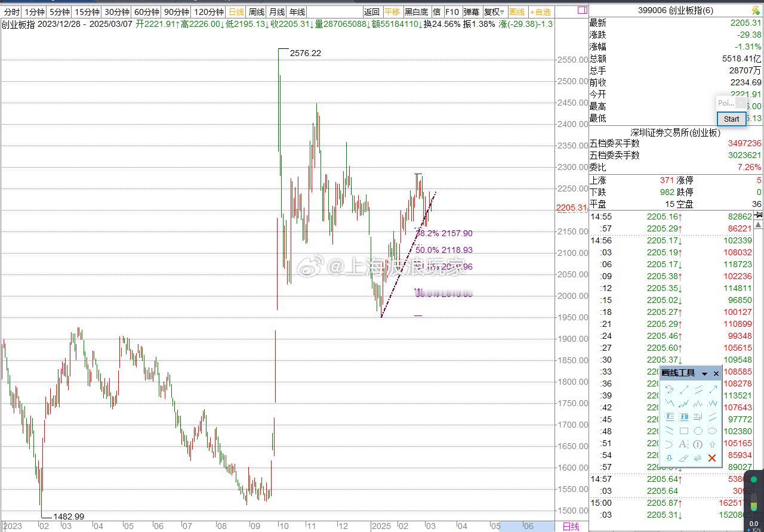This screenshot has width=764, height=532.
Task: Switch to 120分钟 period
Action: point(209,12)
